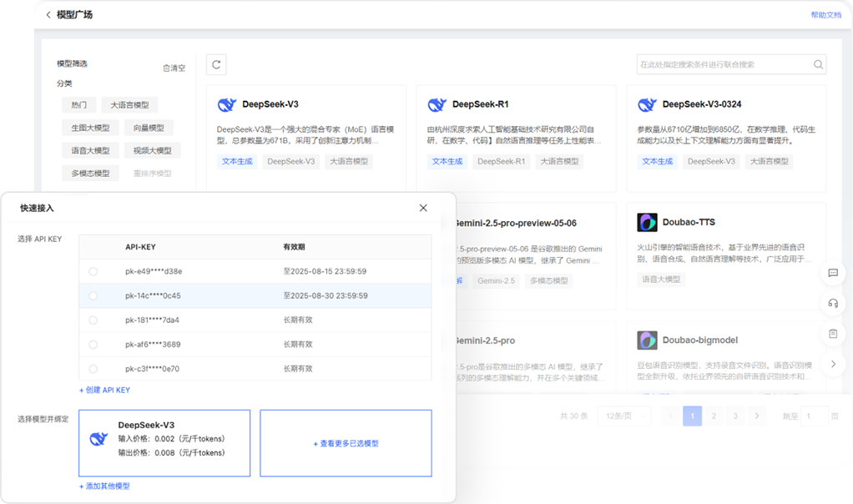Click the refresh icon above model cards
Image resolution: width=853 pixels, height=504 pixels.
tap(216, 64)
